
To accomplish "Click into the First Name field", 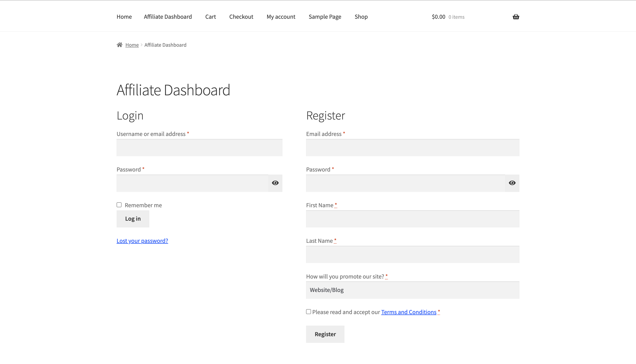I will pyautogui.click(x=412, y=219).
